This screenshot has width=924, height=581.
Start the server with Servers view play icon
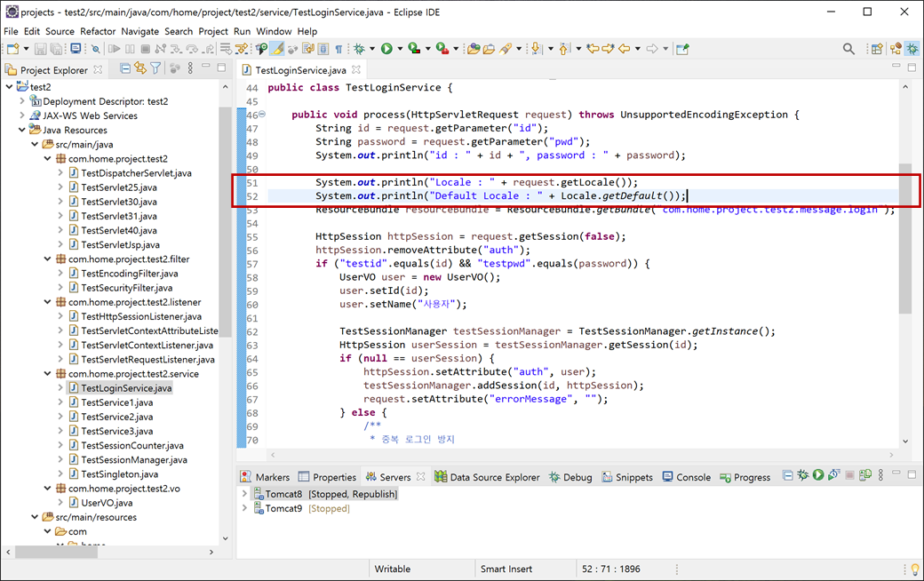tap(818, 475)
